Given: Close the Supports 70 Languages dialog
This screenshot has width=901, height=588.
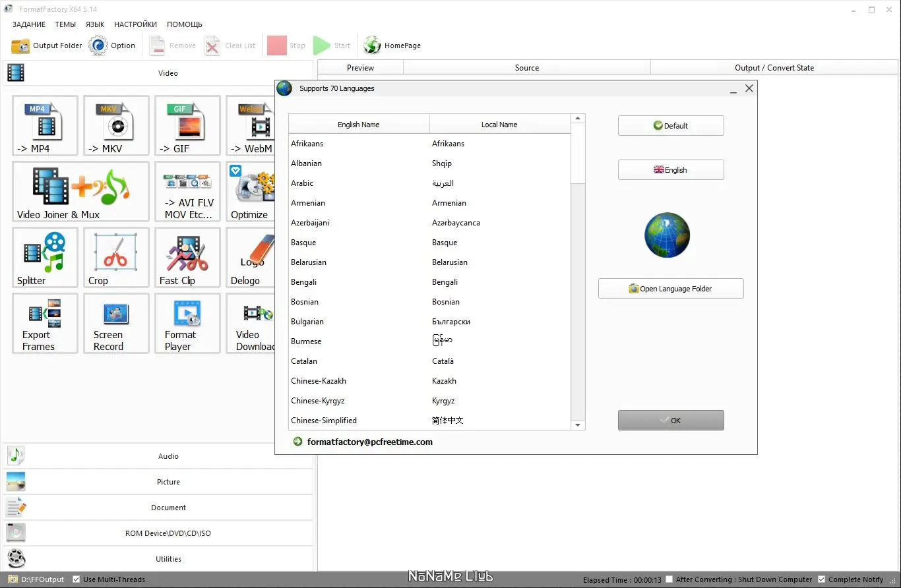Looking at the screenshot, I should click(x=749, y=88).
